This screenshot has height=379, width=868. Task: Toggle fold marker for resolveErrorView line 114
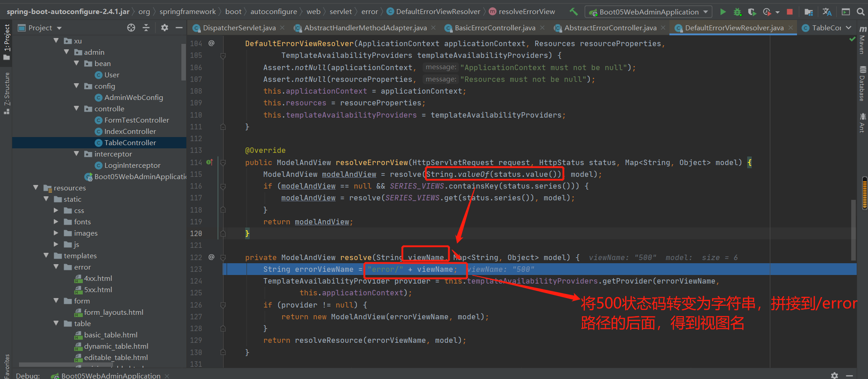point(223,162)
